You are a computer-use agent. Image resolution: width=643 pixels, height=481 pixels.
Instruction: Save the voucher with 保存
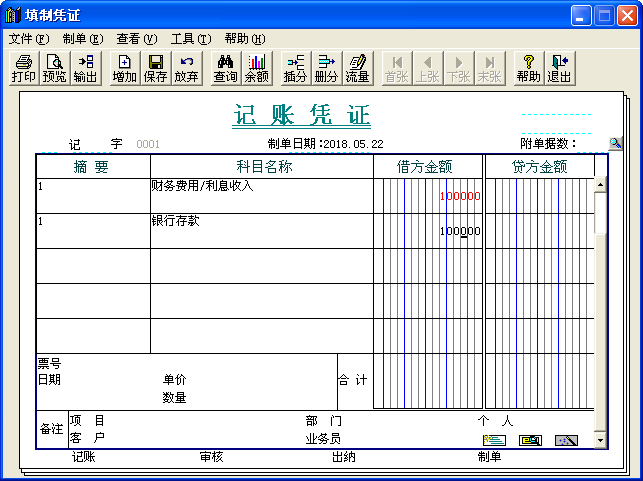pos(156,68)
